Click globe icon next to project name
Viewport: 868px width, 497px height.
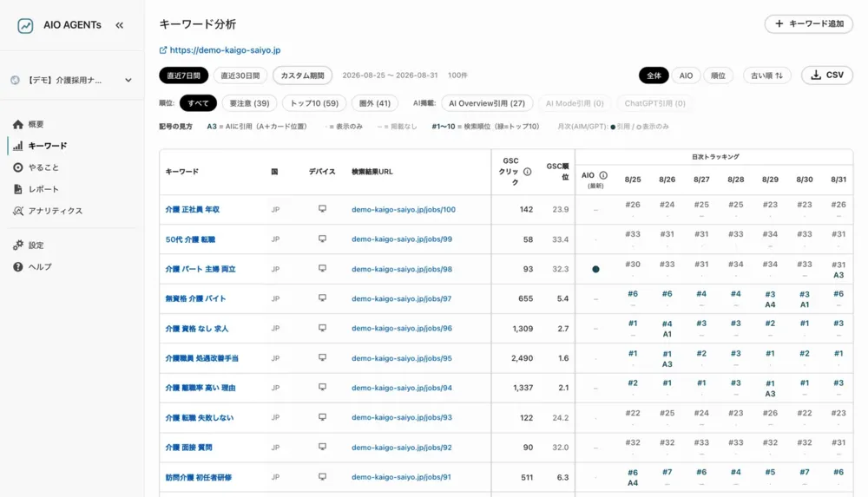[15, 81]
